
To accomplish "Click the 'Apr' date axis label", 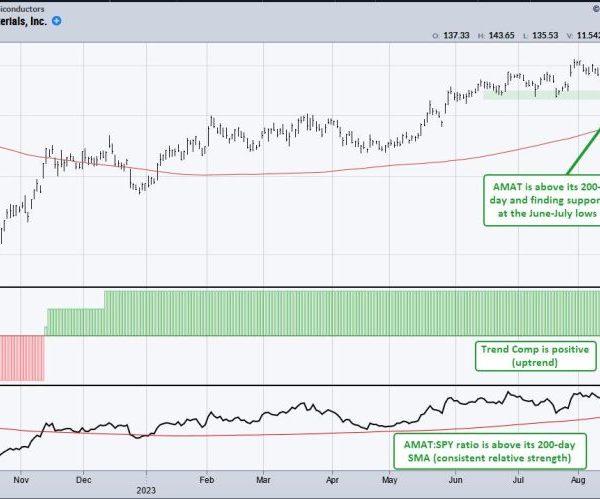I will 333,480.
